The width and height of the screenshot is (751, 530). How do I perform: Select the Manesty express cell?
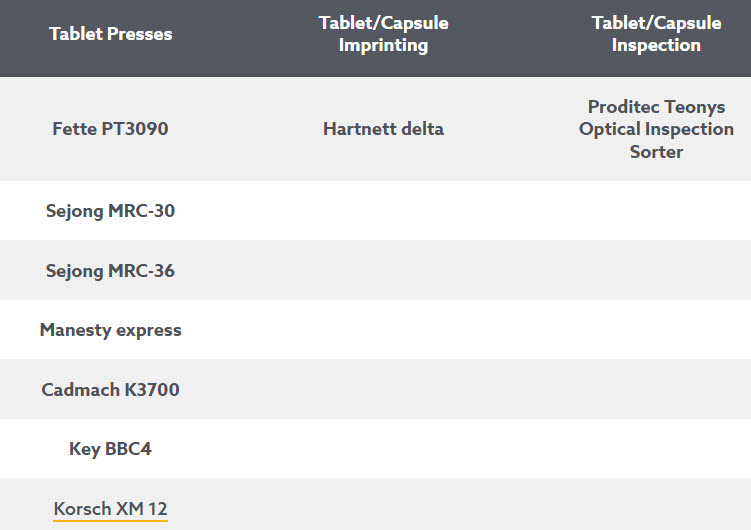[x=110, y=330]
